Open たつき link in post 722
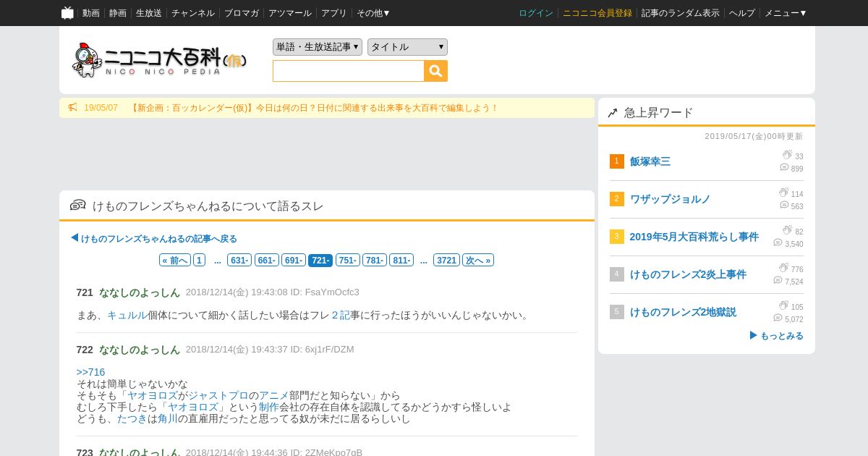 click(x=132, y=418)
